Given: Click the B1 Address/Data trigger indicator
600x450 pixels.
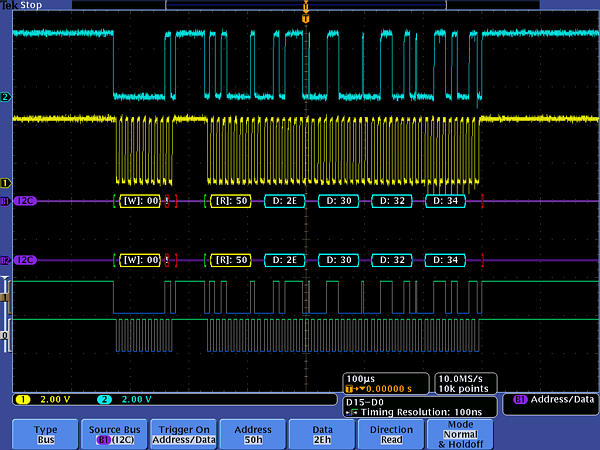Looking at the screenshot, I should tap(553, 399).
